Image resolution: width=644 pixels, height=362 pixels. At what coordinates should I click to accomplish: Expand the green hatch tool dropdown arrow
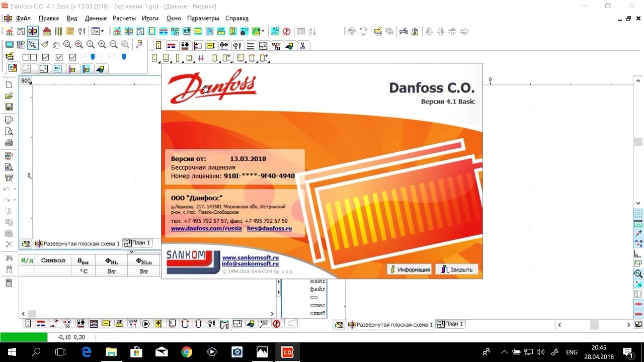tap(263, 31)
